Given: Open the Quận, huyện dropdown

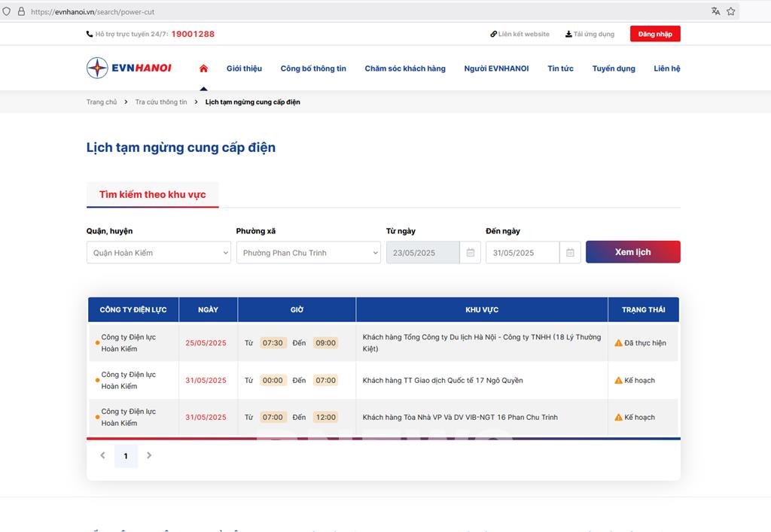Looking at the screenshot, I should click(159, 253).
